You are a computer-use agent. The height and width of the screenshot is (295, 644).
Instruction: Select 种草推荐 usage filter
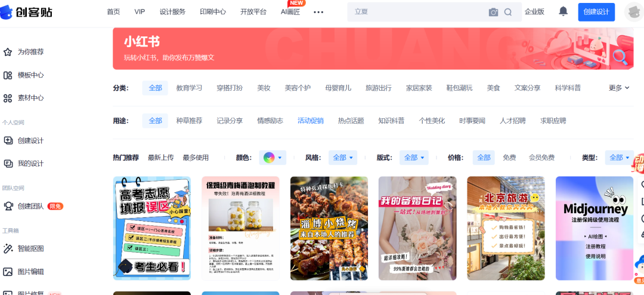[190, 121]
